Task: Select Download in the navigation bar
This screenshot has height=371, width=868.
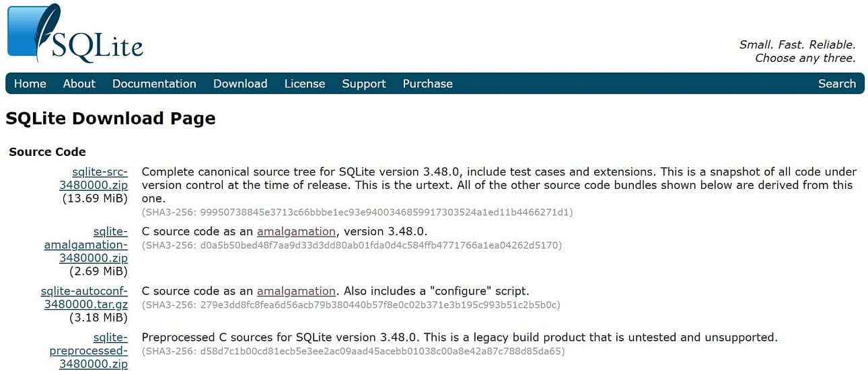Action: [240, 84]
